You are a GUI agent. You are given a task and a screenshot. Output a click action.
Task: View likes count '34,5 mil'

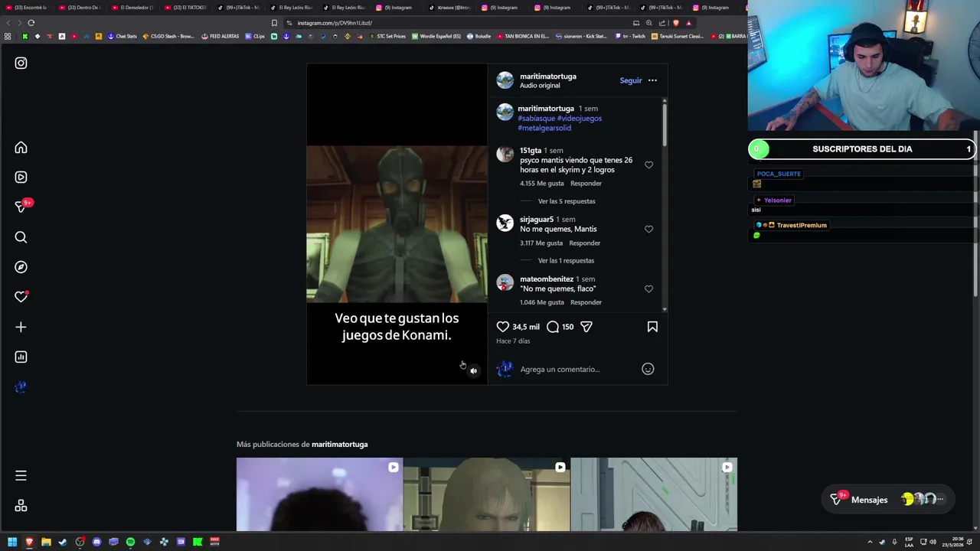click(x=526, y=327)
